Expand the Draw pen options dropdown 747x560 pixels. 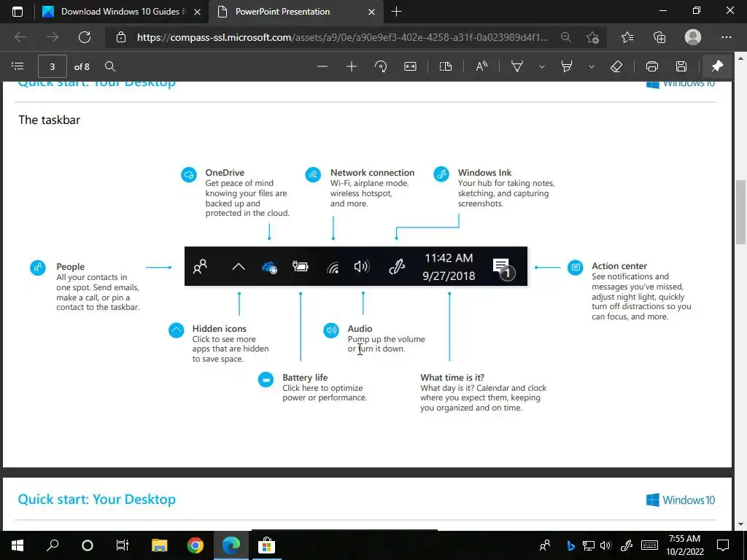542,66
